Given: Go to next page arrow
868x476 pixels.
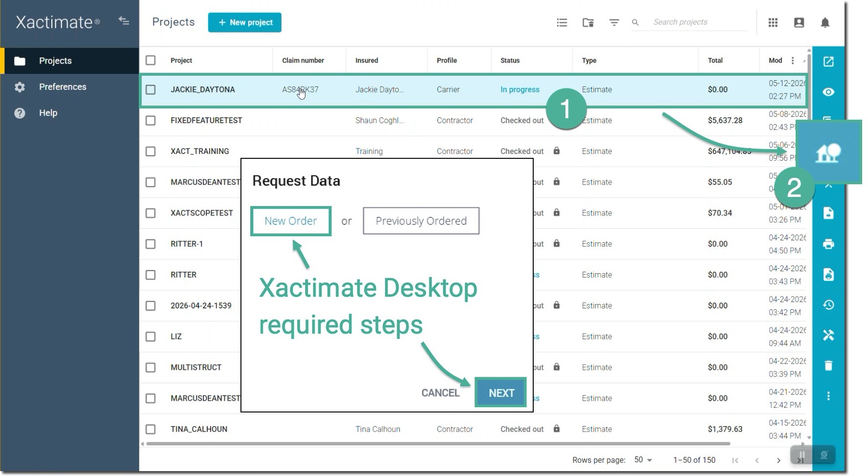Looking at the screenshot, I should tap(779, 460).
